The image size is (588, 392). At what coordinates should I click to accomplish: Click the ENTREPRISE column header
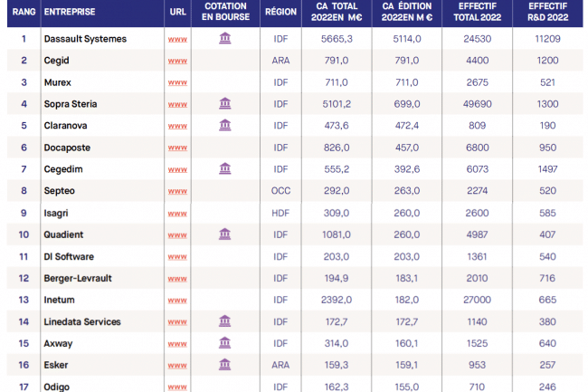point(70,12)
